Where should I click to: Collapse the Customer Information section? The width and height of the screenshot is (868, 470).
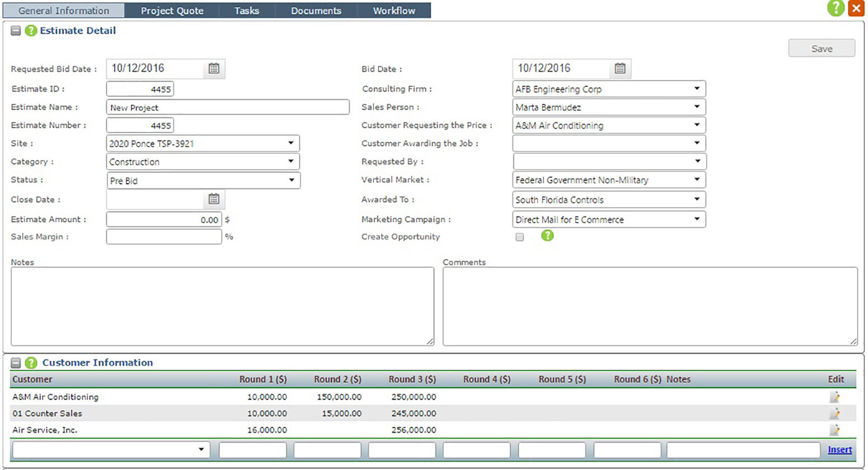tap(16, 363)
